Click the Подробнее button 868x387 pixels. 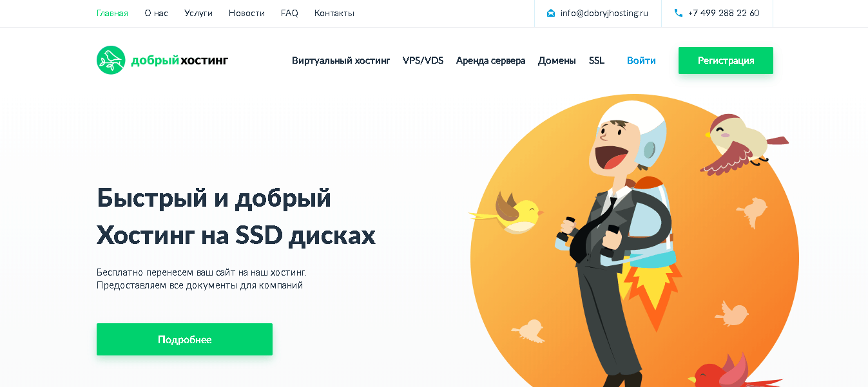pyautogui.click(x=184, y=339)
